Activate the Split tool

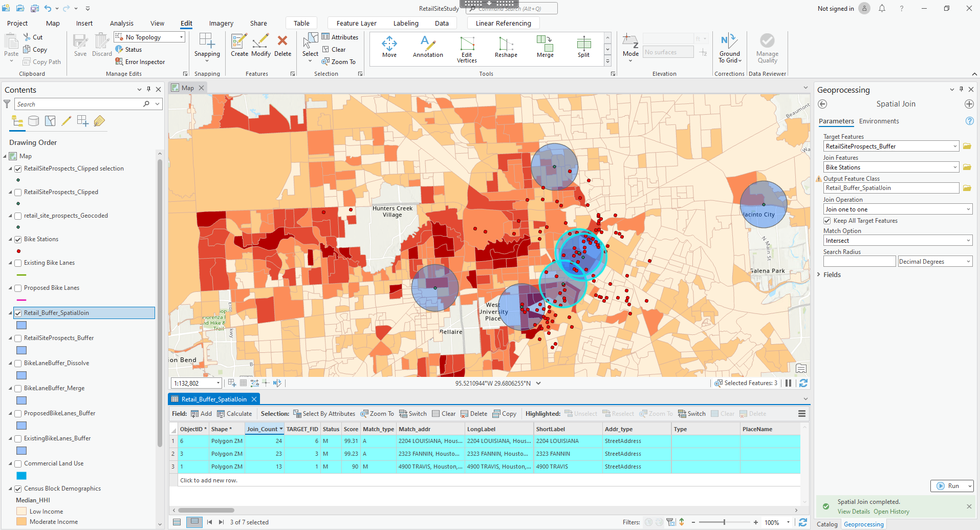(583, 48)
